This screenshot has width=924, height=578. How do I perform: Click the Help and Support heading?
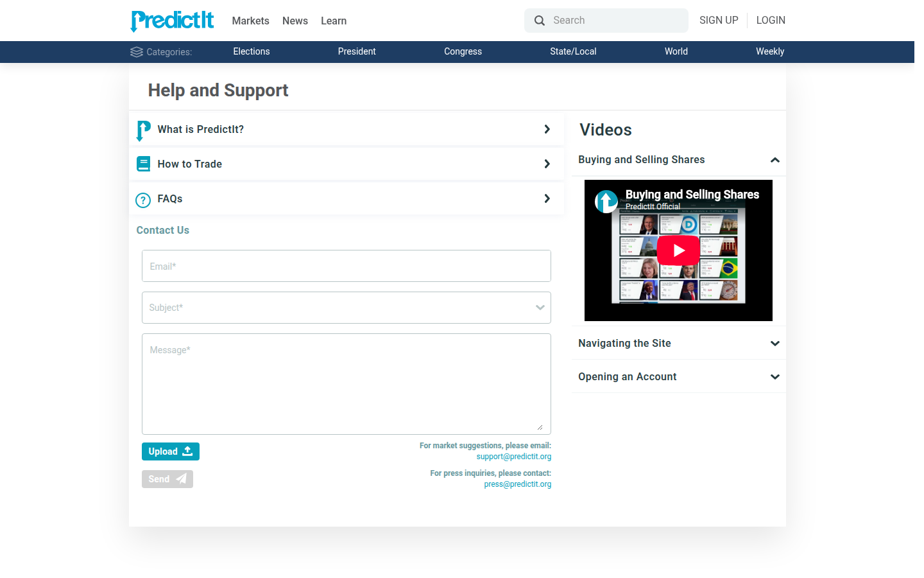[x=218, y=91]
